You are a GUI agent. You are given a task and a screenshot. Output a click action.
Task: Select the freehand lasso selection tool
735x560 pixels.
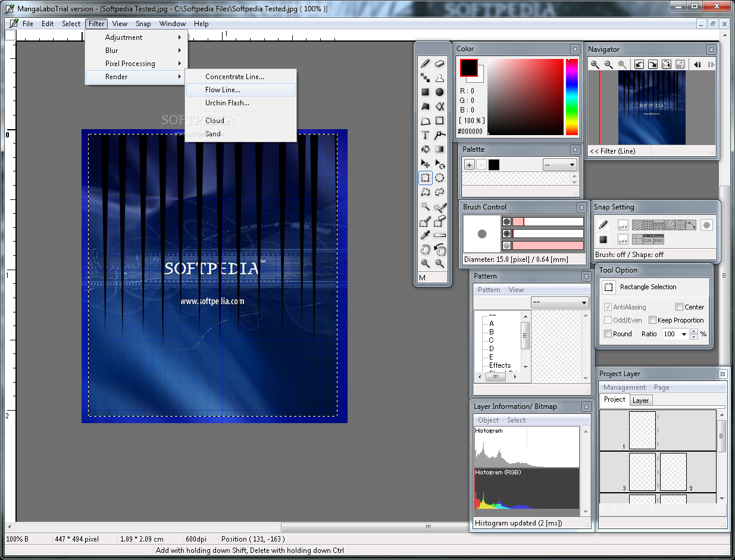[x=439, y=192]
